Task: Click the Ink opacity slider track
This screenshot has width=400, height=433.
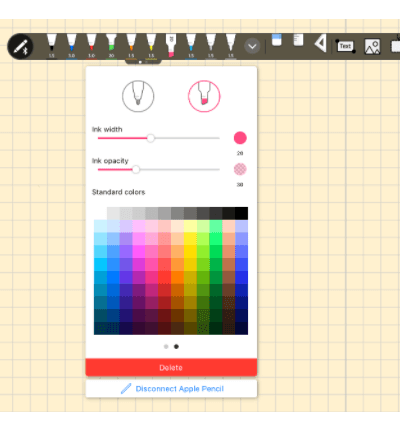Action: coord(159,170)
